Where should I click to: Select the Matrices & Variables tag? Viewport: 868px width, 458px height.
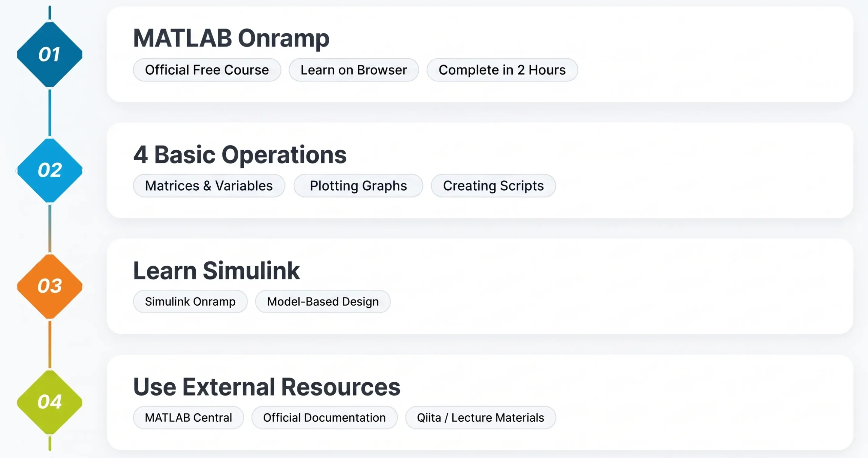[x=209, y=186]
